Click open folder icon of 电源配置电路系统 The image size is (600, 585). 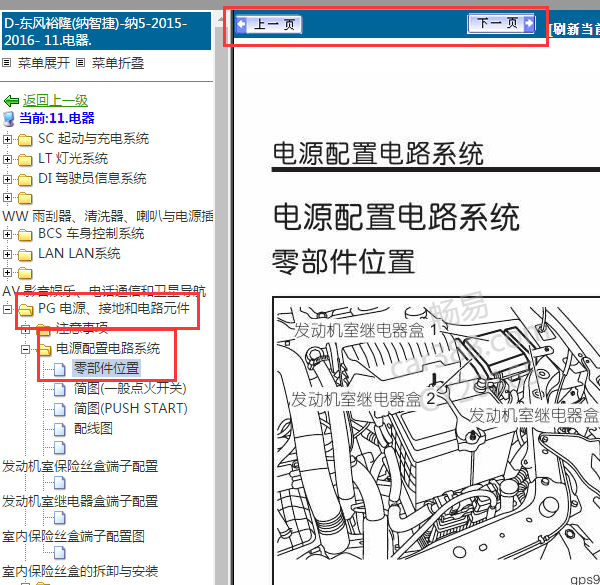[x=44, y=349]
